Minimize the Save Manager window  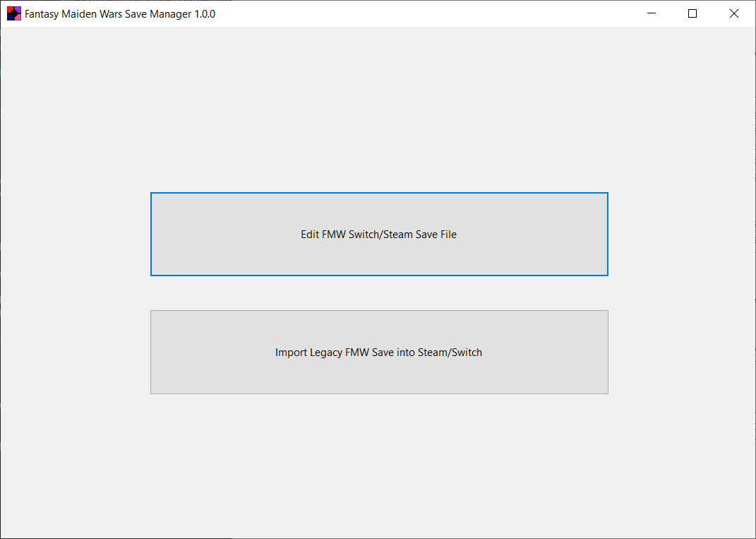[652, 13]
